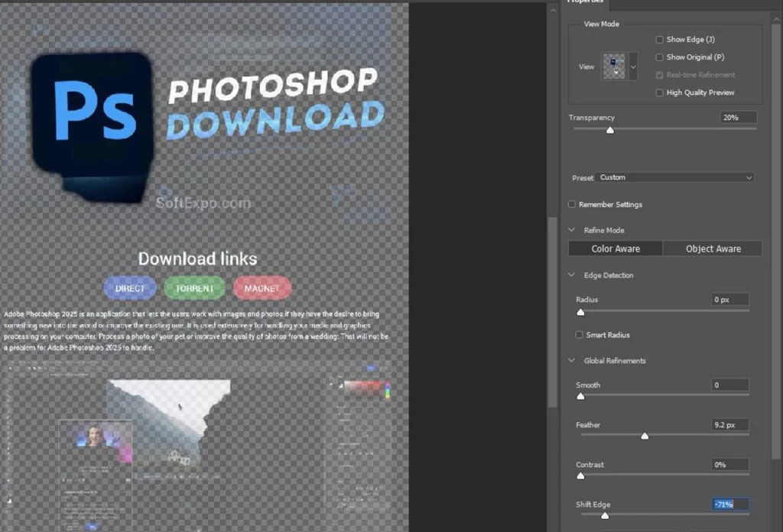Select Color Aware refine mode

615,248
